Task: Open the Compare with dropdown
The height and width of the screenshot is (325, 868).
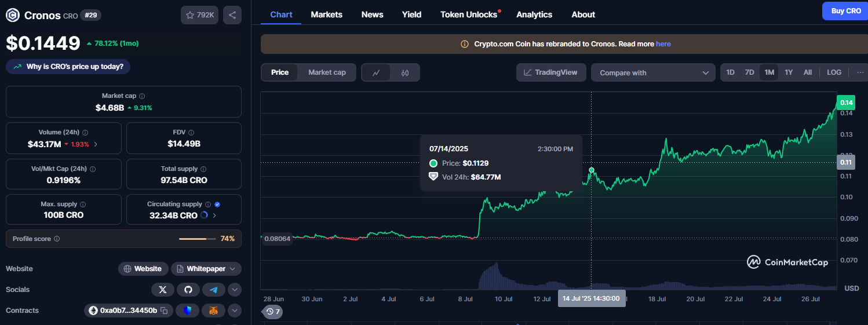Action: point(653,72)
